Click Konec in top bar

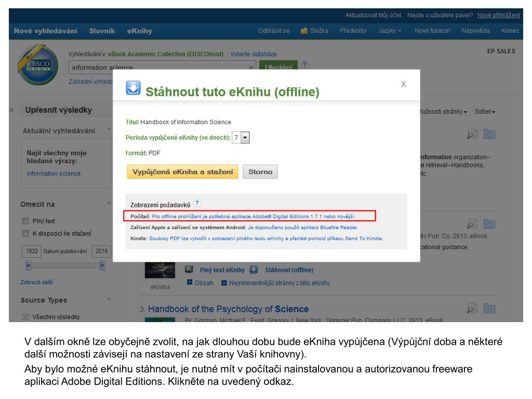coord(510,31)
